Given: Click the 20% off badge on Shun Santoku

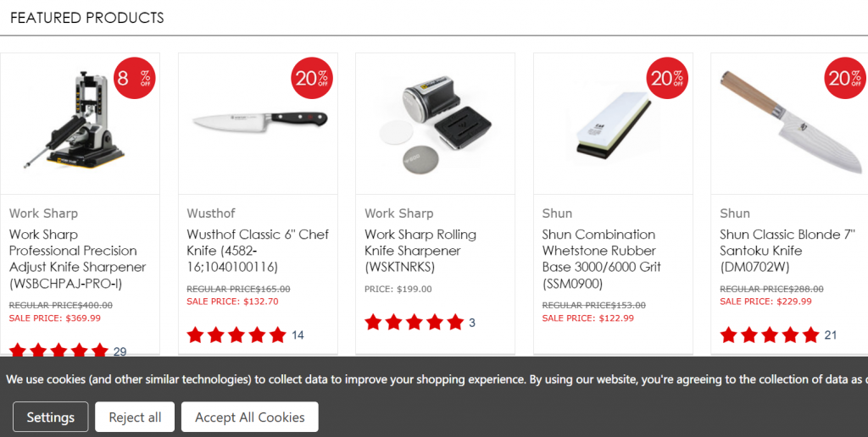Looking at the screenshot, I should (x=845, y=78).
